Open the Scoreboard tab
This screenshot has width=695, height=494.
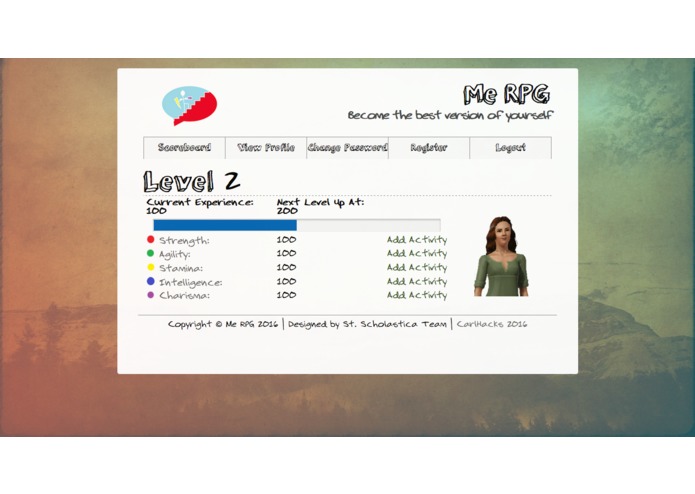point(184,148)
